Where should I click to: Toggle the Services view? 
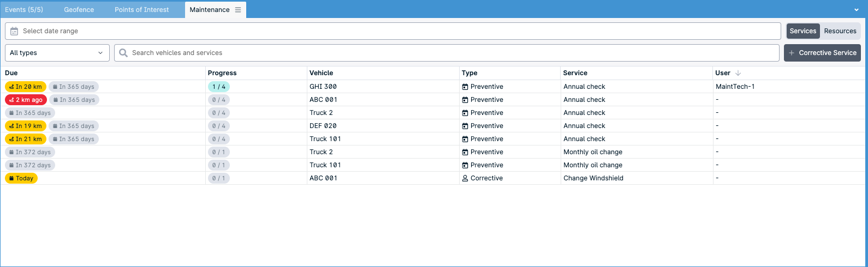[x=803, y=31]
